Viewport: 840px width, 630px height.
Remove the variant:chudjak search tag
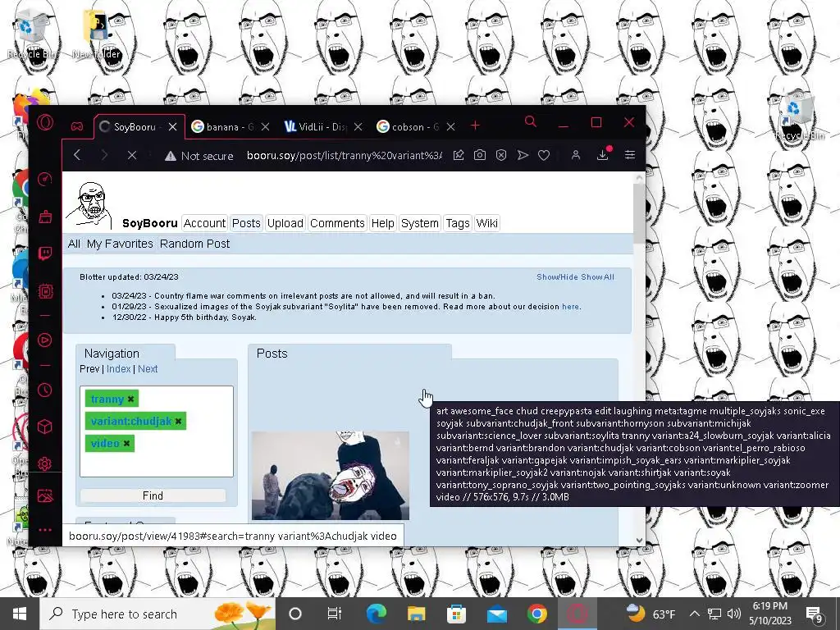click(x=178, y=421)
